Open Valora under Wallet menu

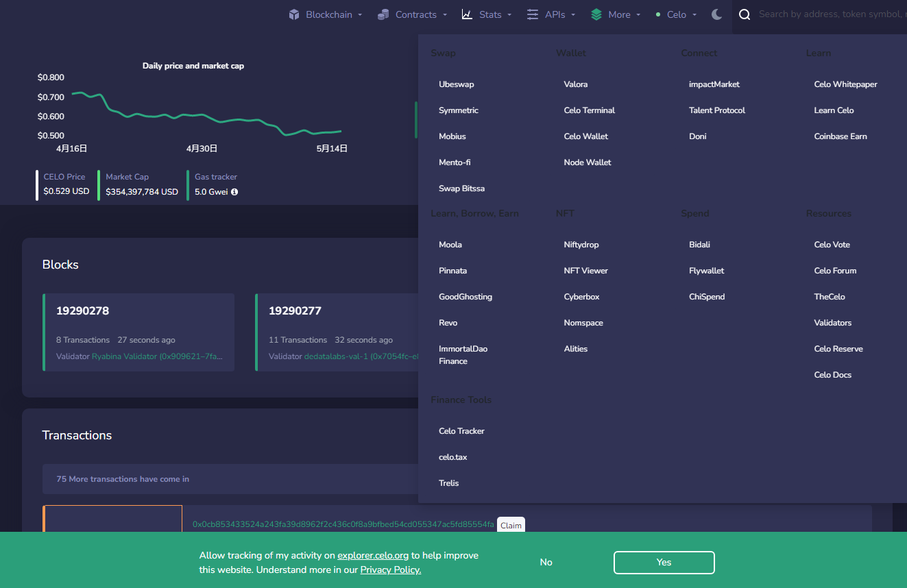(576, 84)
